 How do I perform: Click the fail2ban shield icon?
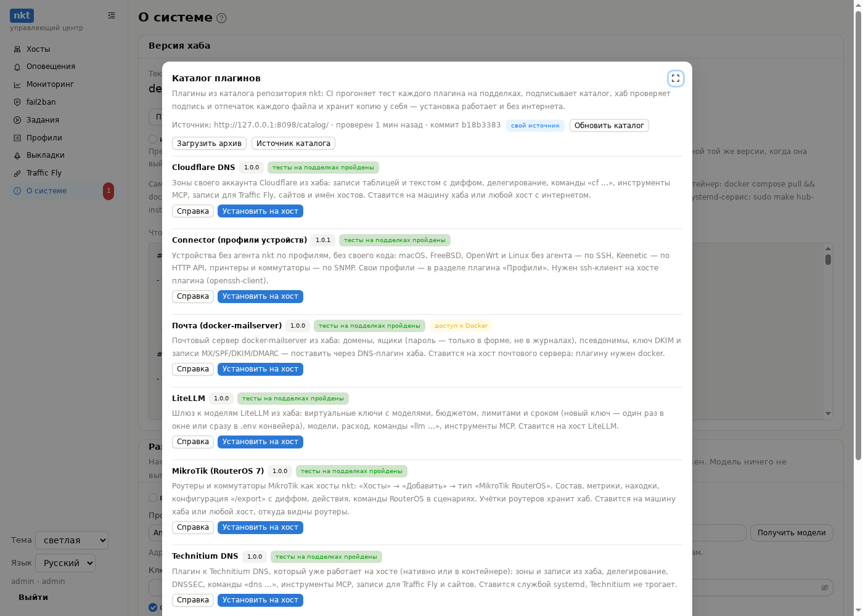point(17,102)
